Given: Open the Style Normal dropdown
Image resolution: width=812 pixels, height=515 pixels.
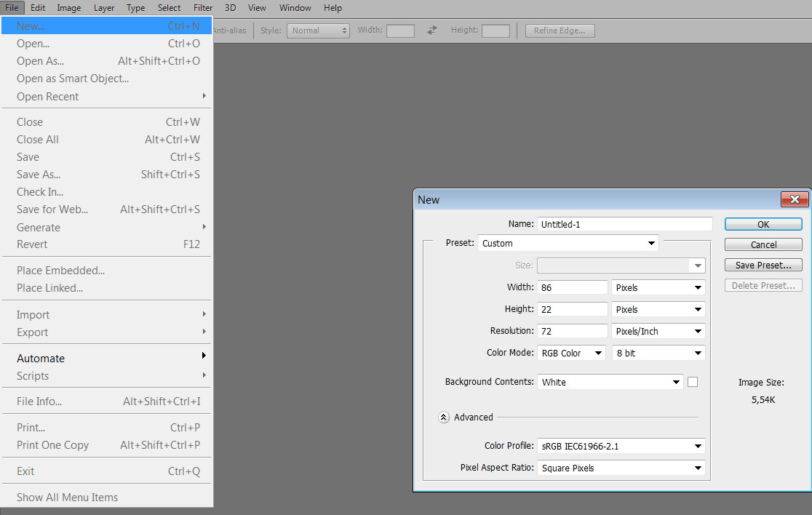Looking at the screenshot, I should click(x=319, y=31).
